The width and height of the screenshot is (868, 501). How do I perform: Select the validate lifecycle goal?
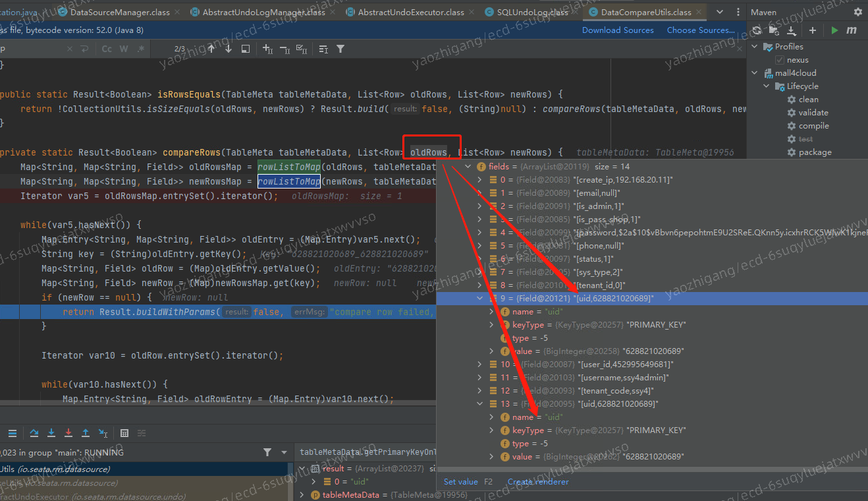tap(813, 113)
